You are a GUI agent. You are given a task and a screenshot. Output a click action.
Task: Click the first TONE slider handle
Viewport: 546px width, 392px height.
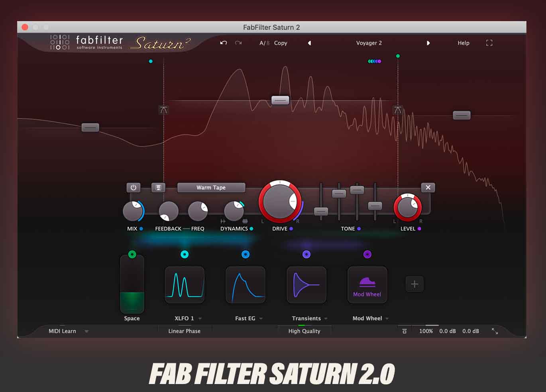tap(321, 212)
